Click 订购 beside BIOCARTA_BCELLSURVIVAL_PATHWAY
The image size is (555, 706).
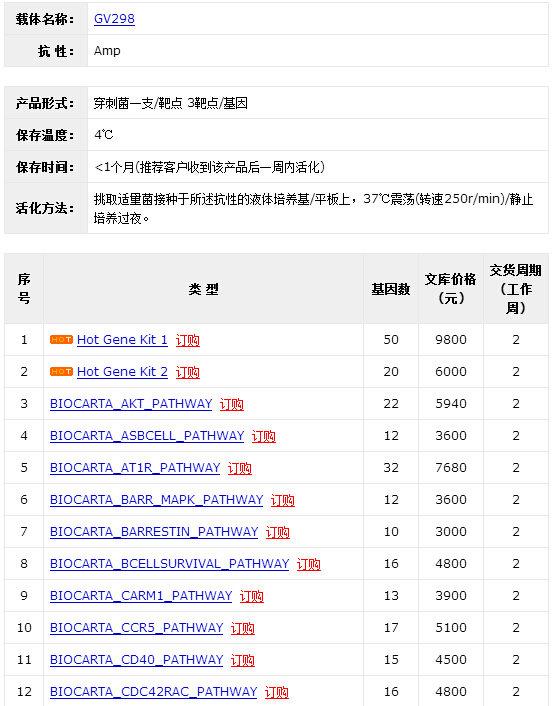(x=309, y=564)
